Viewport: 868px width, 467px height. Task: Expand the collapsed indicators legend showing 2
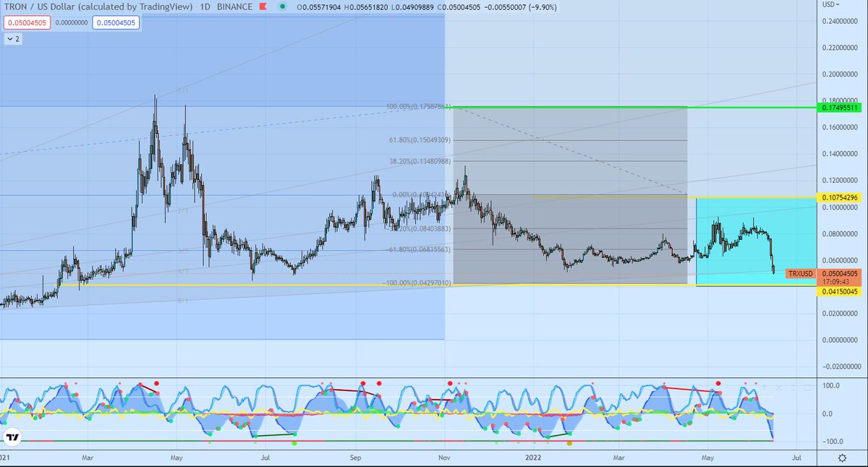(x=13, y=39)
